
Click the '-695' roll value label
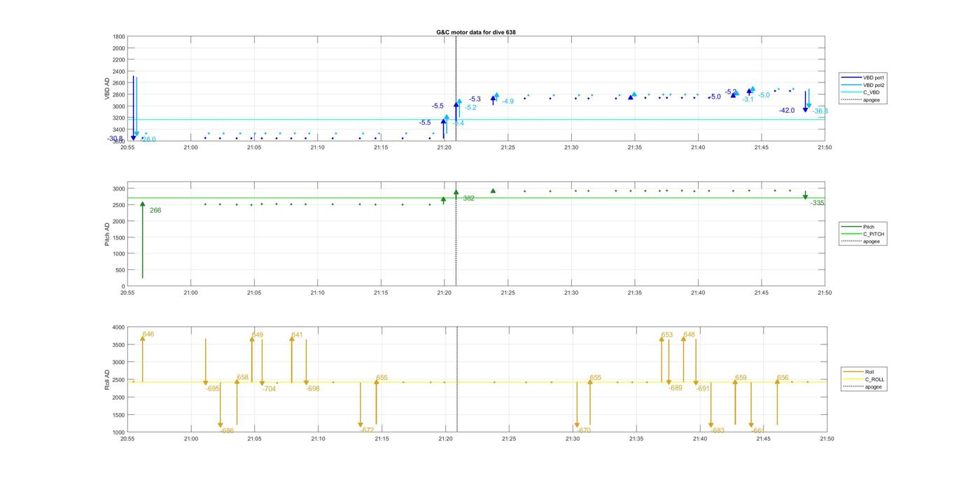(212, 388)
